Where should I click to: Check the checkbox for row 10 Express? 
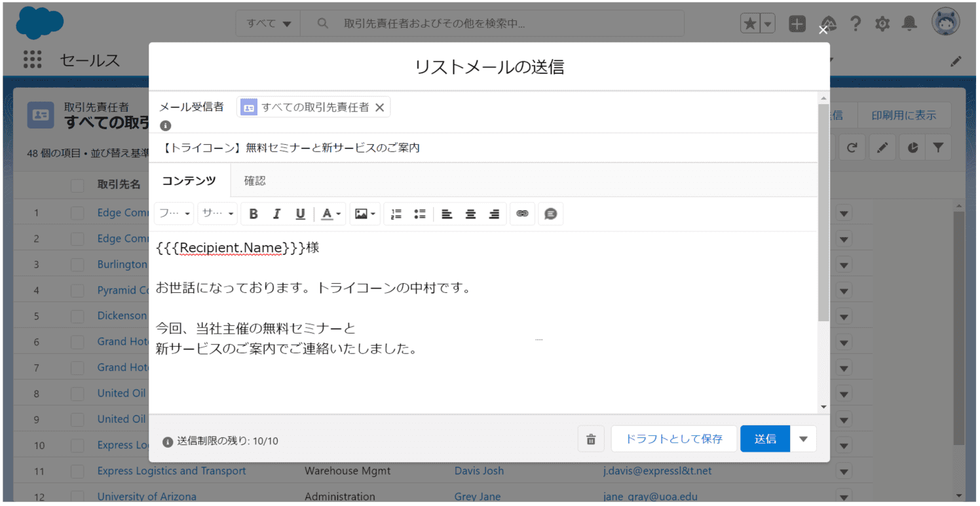point(77,445)
